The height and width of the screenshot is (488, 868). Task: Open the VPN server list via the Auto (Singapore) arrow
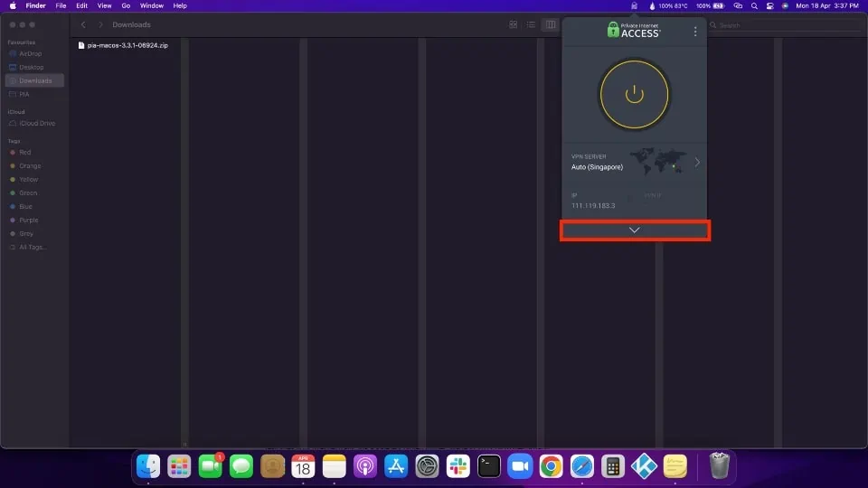(x=697, y=163)
